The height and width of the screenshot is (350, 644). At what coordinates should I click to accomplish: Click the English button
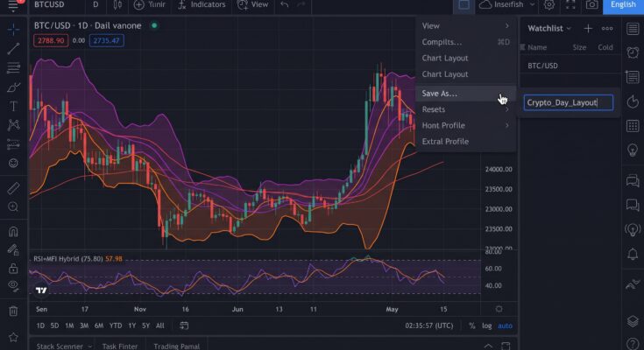(623, 5)
